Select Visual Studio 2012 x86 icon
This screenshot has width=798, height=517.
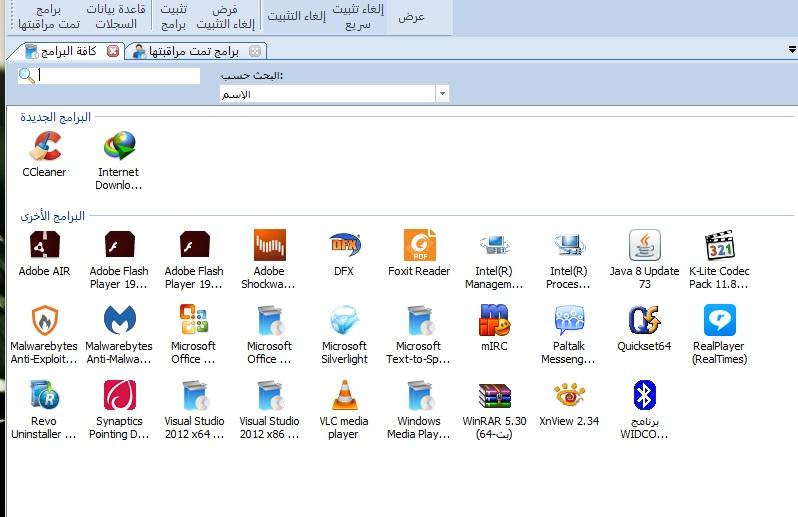click(x=269, y=395)
